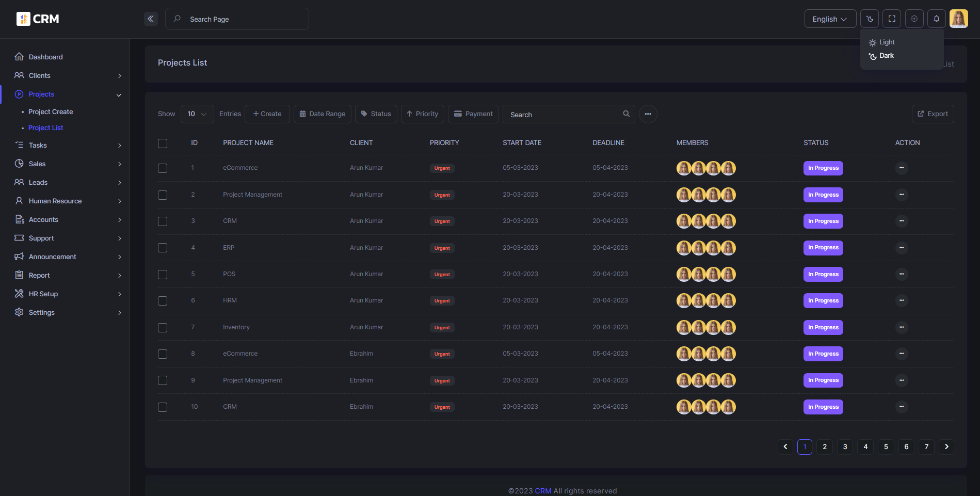Click the dark mode moon icon
This screenshot has width=980, height=496.
pos(870,19)
